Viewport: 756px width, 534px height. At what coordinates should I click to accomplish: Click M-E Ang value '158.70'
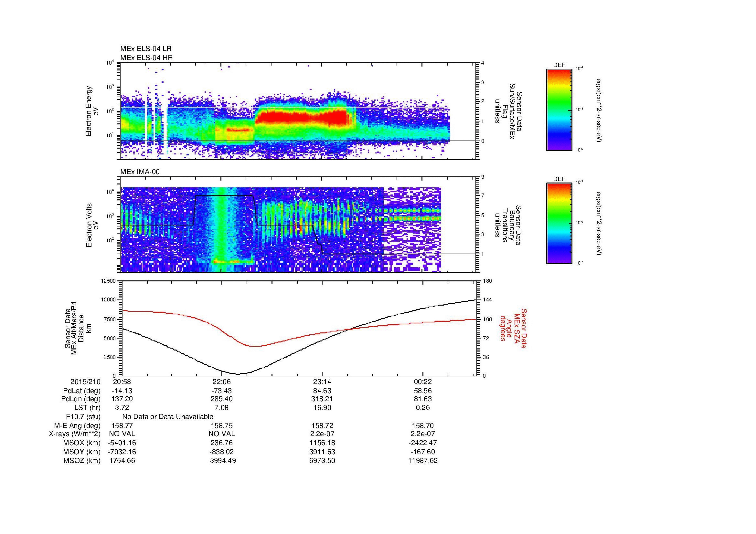tap(423, 426)
